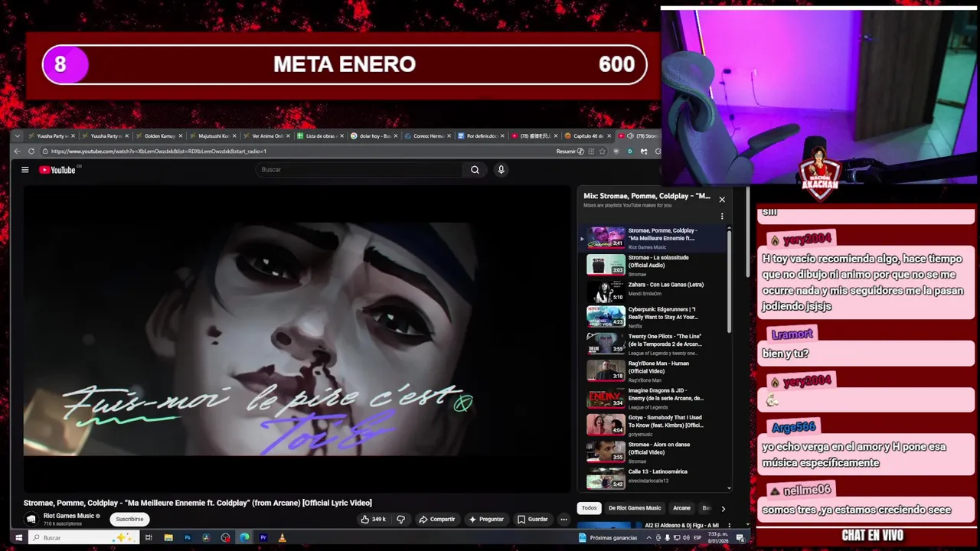This screenshot has height=551, width=980.
Task: Click the Windows taskbar Buscar search box
Action: pyautogui.click(x=83, y=538)
